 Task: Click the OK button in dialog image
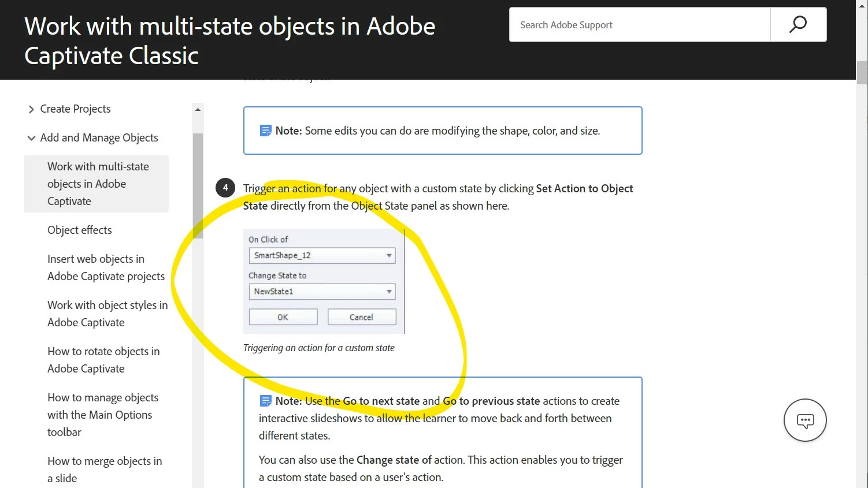283,317
